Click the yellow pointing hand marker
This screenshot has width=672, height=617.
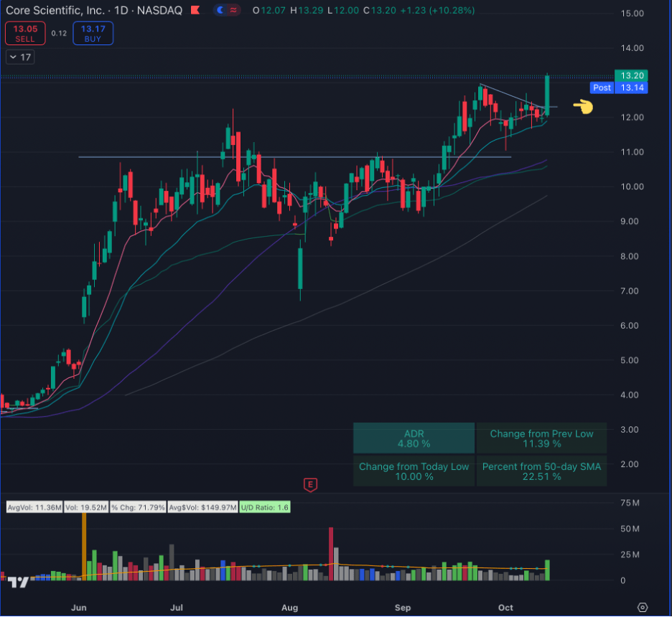pyautogui.click(x=583, y=106)
